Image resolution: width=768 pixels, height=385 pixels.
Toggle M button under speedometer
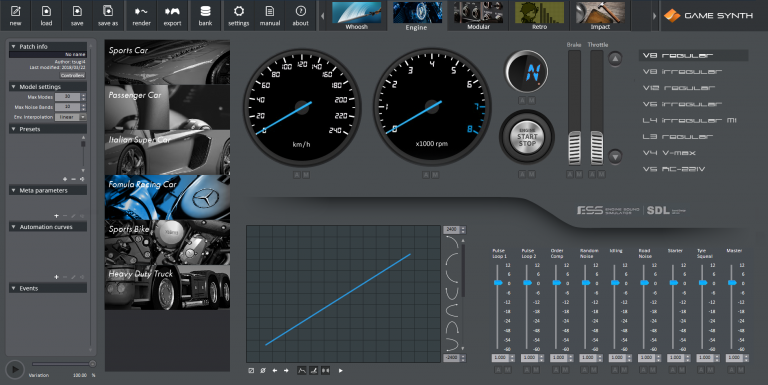306,175
